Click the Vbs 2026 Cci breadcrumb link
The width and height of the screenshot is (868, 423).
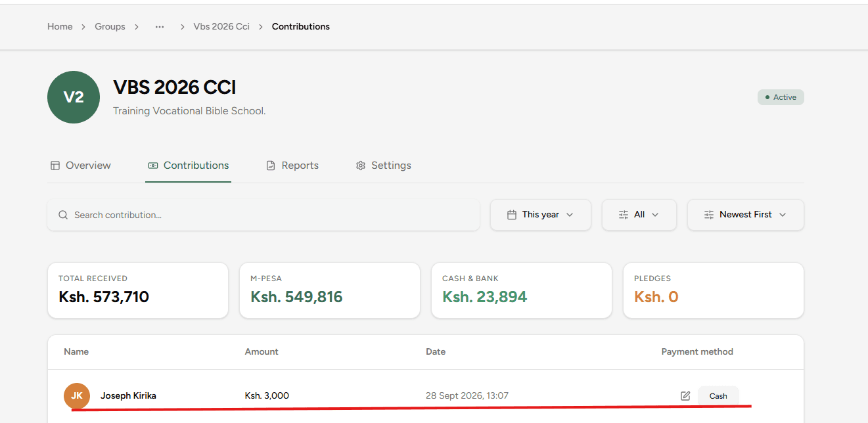point(221,27)
